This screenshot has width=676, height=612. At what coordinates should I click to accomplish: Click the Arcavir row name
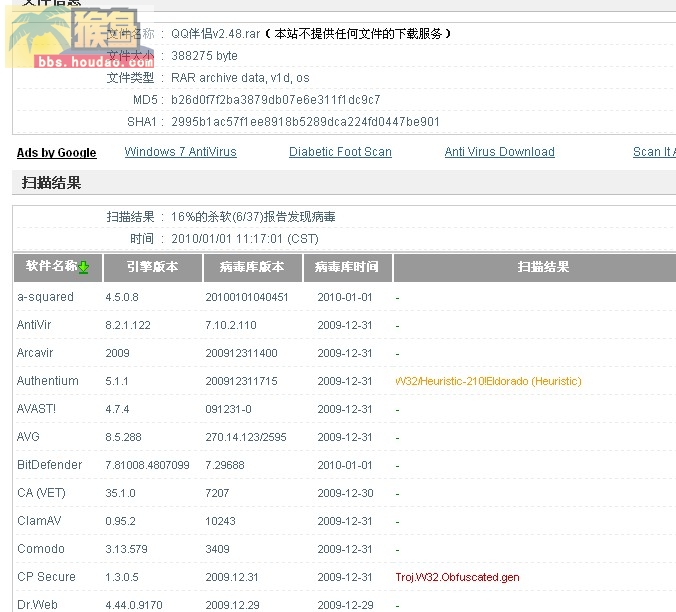pyautogui.click(x=34, y=353)
